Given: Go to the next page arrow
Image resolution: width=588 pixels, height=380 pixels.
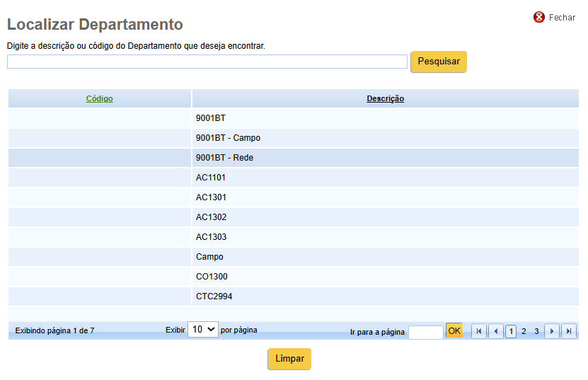Looking at the screenshot, I should pyautogui.click(x=552, y=331).
